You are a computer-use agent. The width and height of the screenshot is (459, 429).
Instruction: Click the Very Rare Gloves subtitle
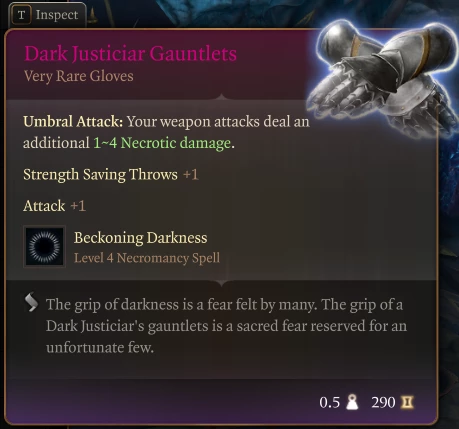(79, 76)
